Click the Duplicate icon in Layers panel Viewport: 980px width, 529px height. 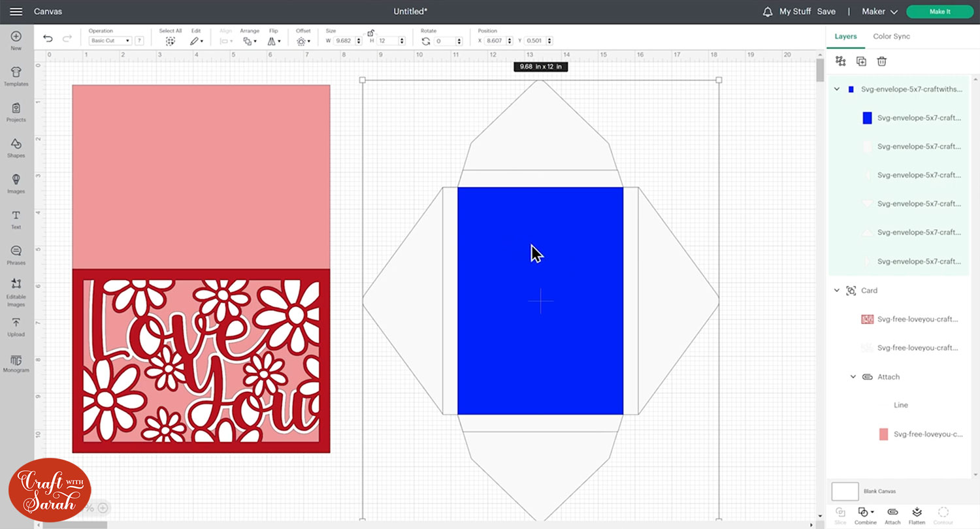click(x=861, y=61)
